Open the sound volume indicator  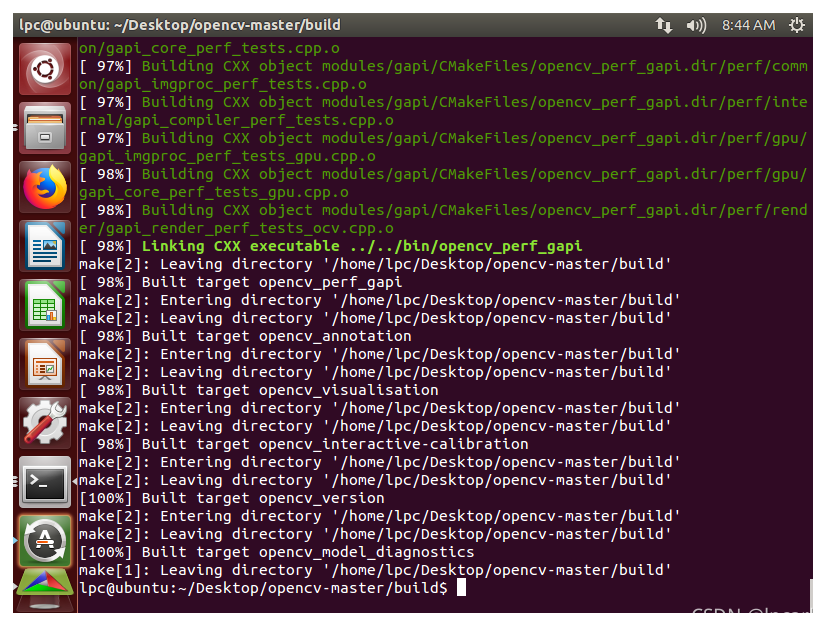pos(696,25)
